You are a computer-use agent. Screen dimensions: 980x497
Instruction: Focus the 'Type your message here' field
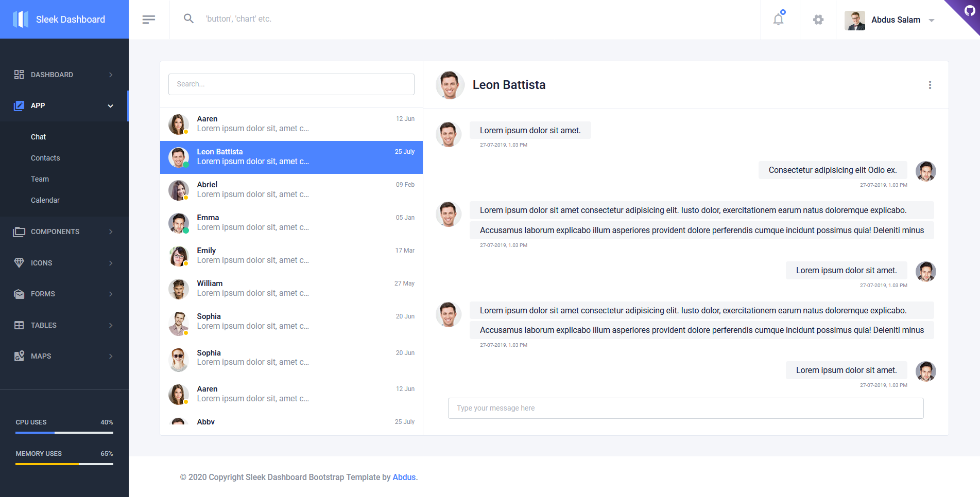685,408
